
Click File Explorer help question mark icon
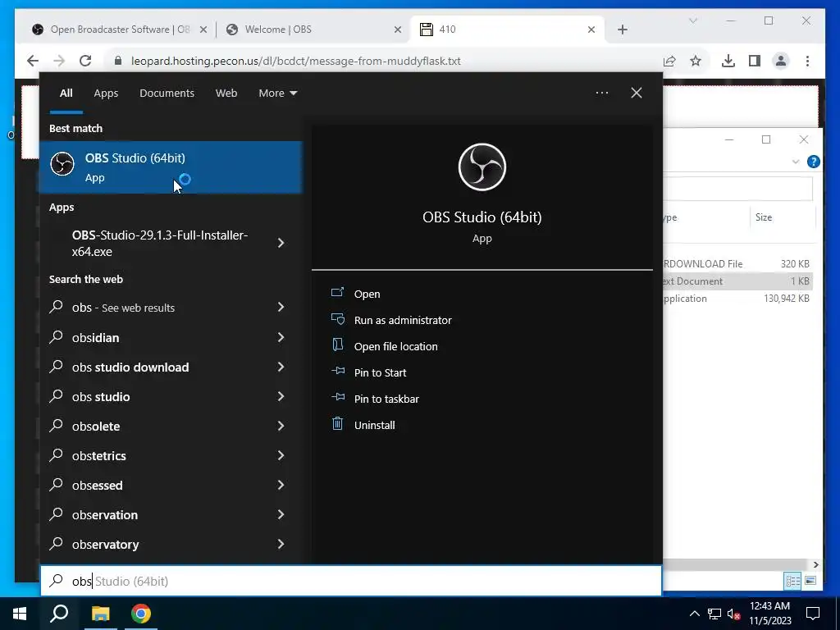pos(813,162)
